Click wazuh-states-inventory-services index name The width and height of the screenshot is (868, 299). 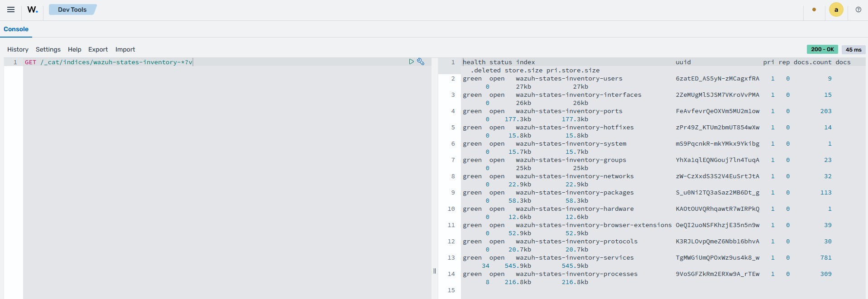pos(575,257)
